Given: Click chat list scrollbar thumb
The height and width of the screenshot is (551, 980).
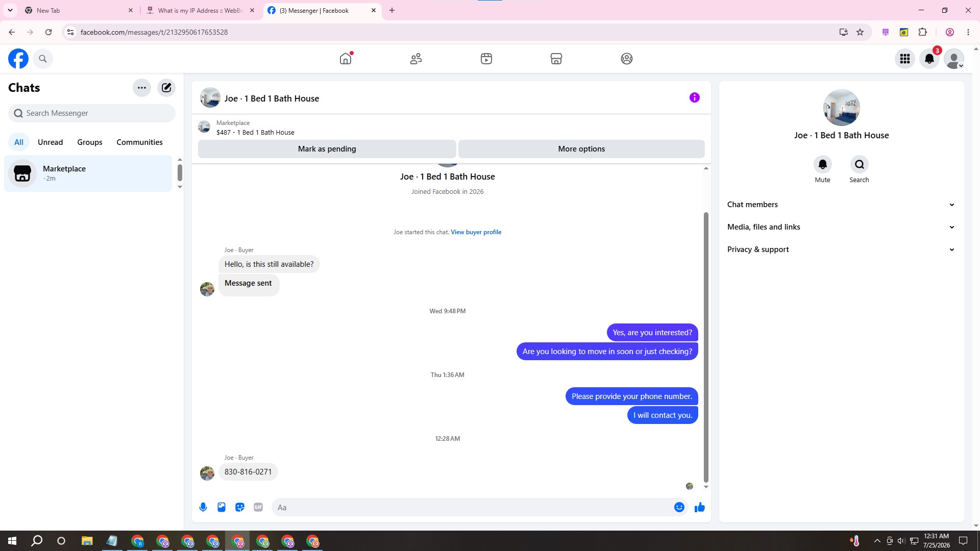Looking at the screenshot, I should 180,172.
